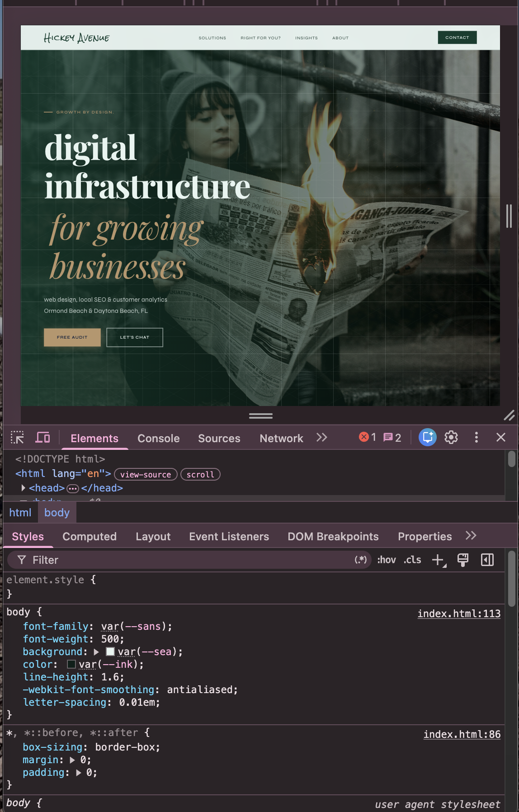Click the head ellipsis expand badge
This screenshot has width=519, height=812.
pyautogui.click(x=73, y=488)
